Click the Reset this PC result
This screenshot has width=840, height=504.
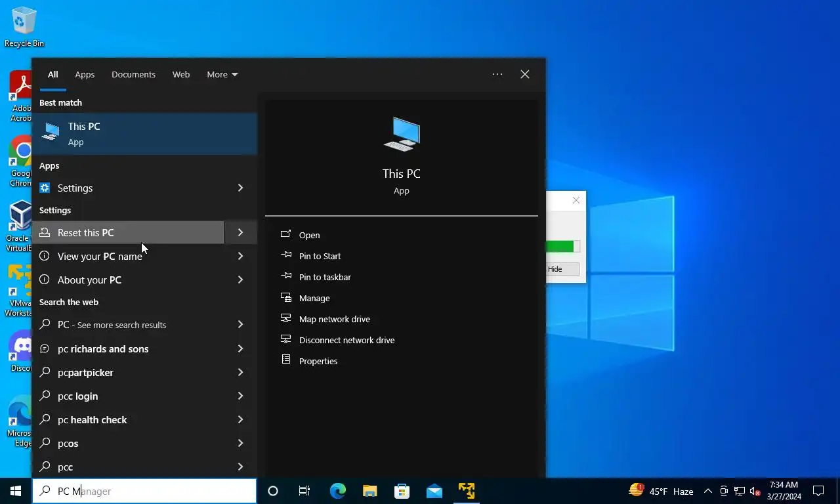(x=128, y=232)
